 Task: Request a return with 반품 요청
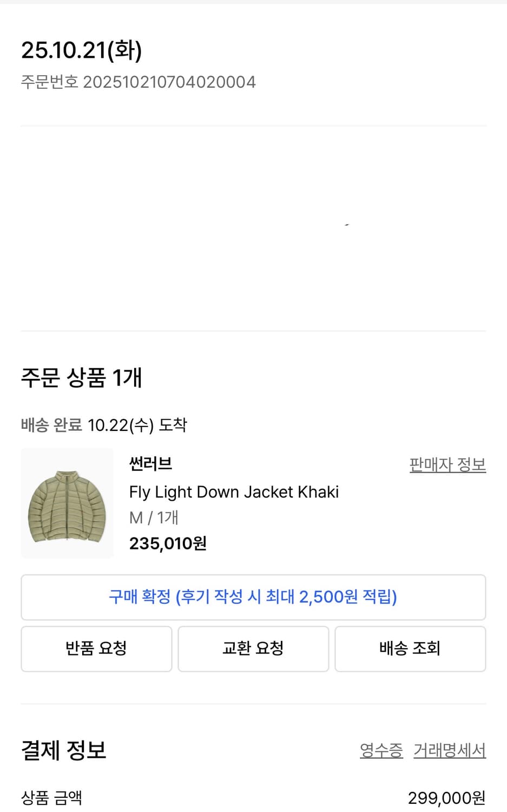point(96,649)
